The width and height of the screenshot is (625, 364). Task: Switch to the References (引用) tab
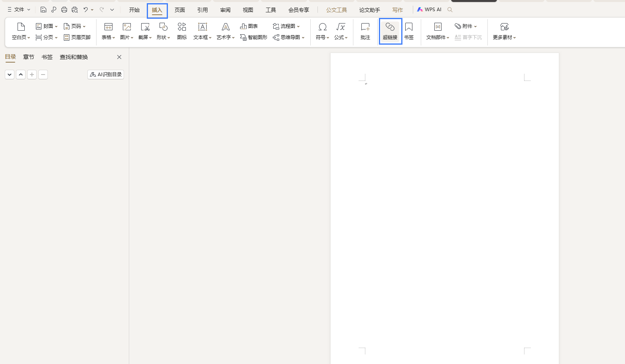point(203,10)
